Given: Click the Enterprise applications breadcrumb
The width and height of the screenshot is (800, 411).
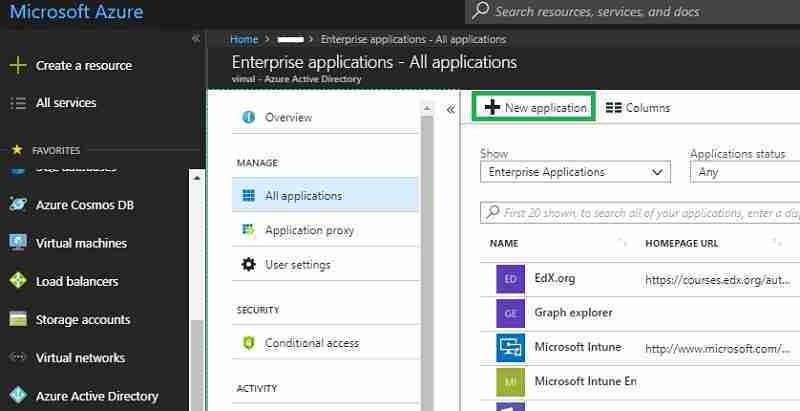Looking at the screenshot, I should [x=413, y=39].
